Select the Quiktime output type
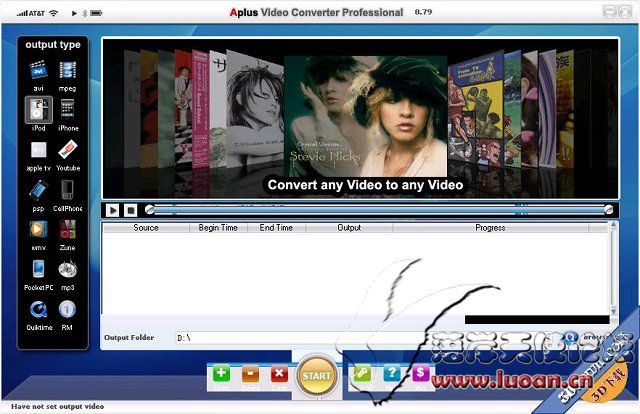The image size is (640, 414). [x=38, y=309]
